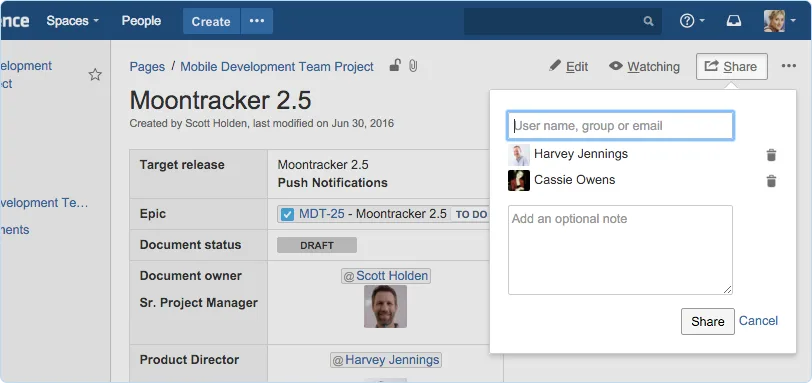Click Cassie Owens' avatar in share list
Image resolution: width=812 pixels, height=383 pixels.
[519, 181]
